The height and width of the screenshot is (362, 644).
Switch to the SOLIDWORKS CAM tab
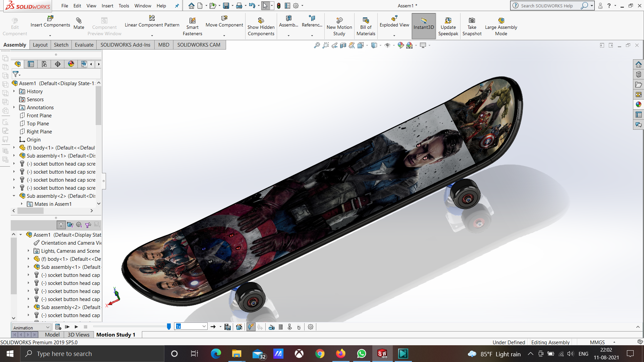199,45
